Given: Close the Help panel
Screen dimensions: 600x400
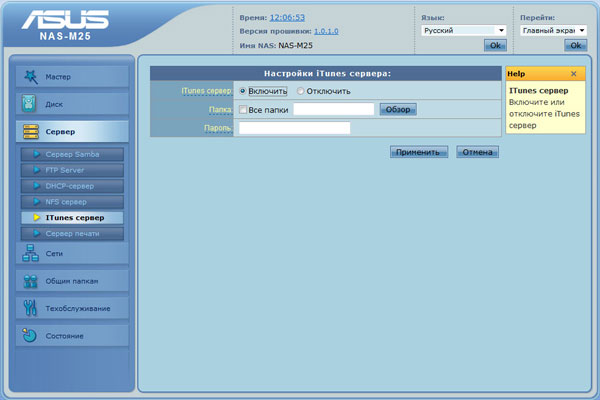Looking at the screenshot, I should coord(573,74).
